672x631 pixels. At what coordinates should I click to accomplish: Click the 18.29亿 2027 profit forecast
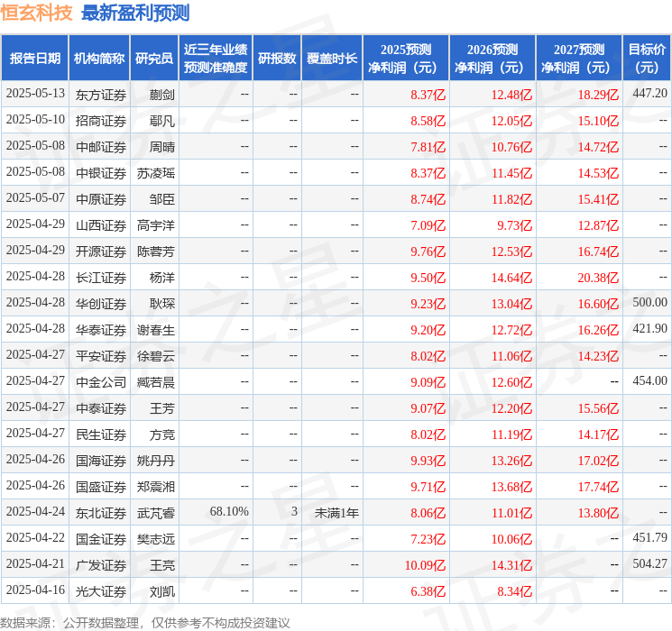[598, 95]
